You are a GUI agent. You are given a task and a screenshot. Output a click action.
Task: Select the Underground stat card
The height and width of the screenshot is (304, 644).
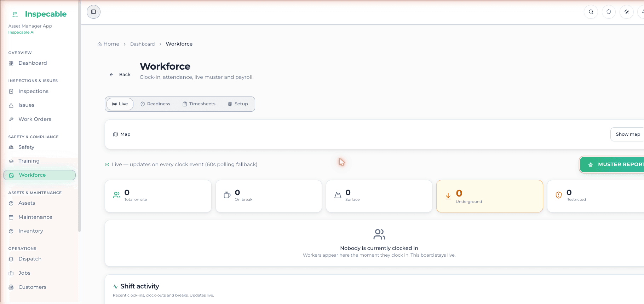(x=490, y=196)
